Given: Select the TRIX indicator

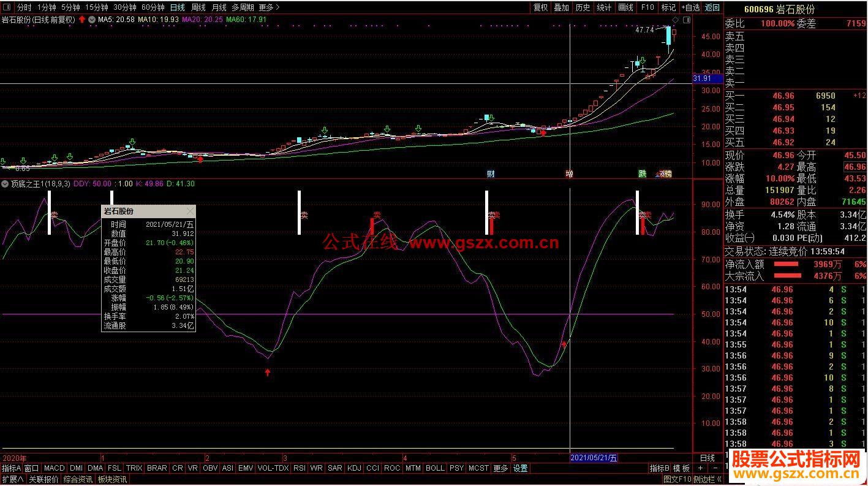Looking at the screenshot, I should pos(134,468).
